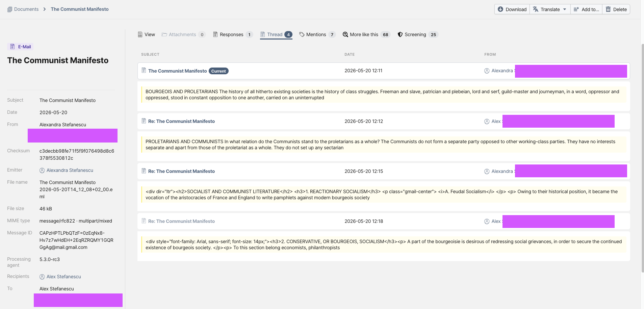Click the Emitter person icon
Screen dimensions: 644x309
click(x=42, y=171)
